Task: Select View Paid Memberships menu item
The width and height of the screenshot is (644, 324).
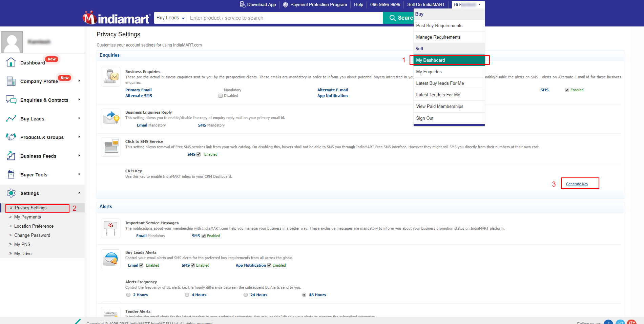Action: (449, 107)
